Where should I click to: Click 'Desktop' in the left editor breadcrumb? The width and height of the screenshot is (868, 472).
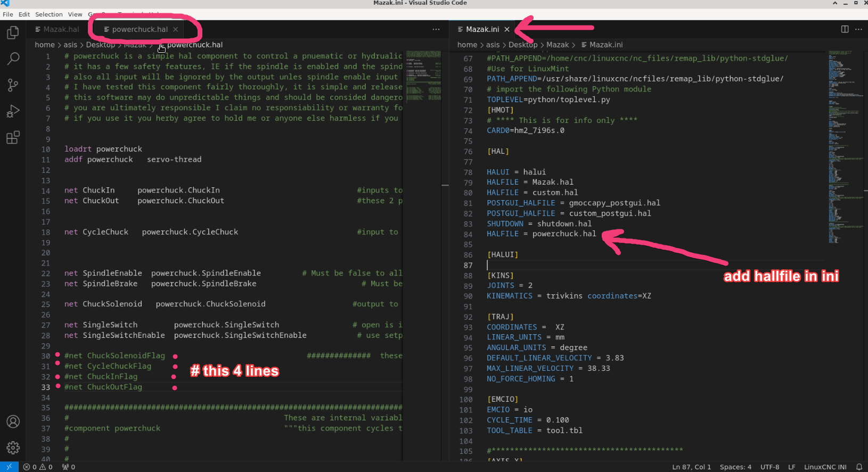[x=101, y=45]
